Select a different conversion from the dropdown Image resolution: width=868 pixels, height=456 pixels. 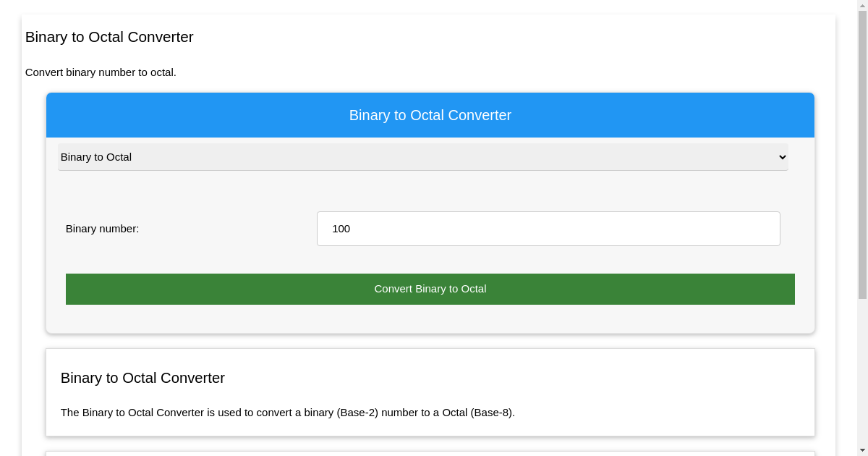pos(422,157)
